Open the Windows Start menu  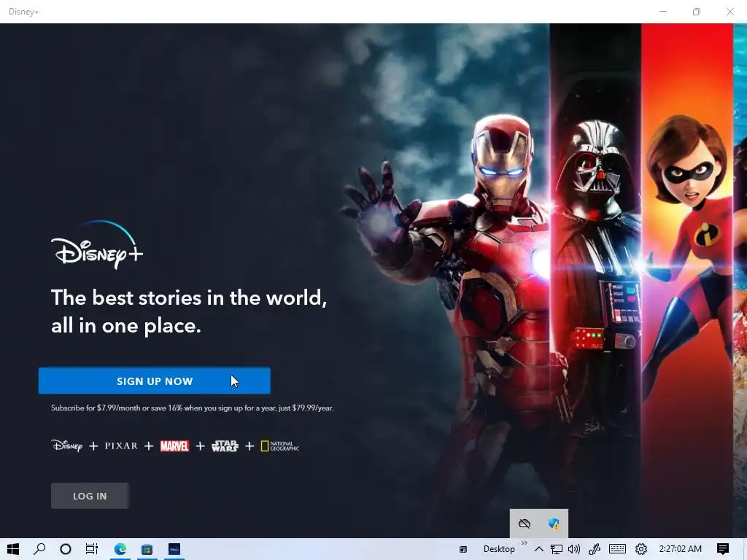pyautogui.click(x=13, y=549)
